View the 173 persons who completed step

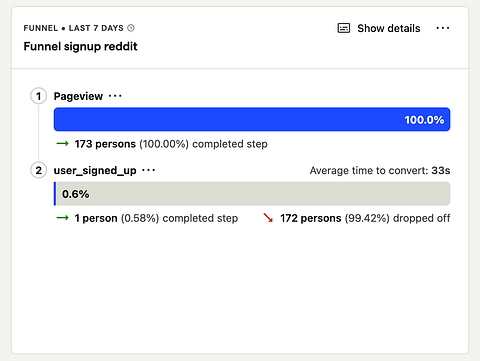105,144
